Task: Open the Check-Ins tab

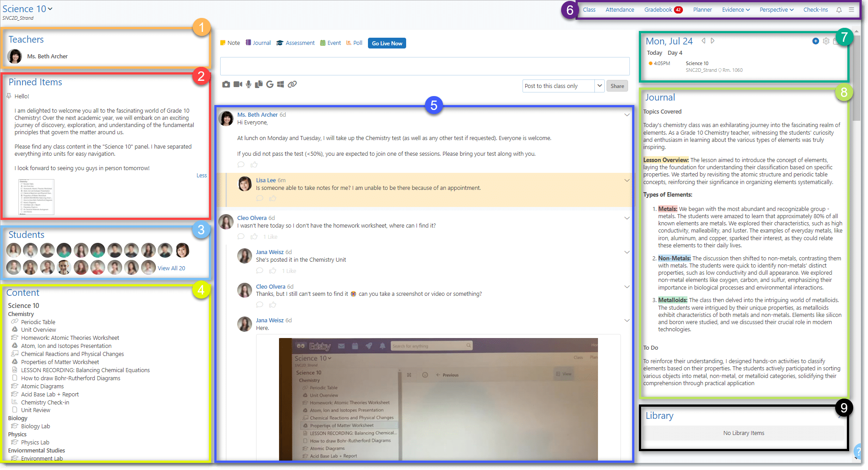Action: (815, 10)
